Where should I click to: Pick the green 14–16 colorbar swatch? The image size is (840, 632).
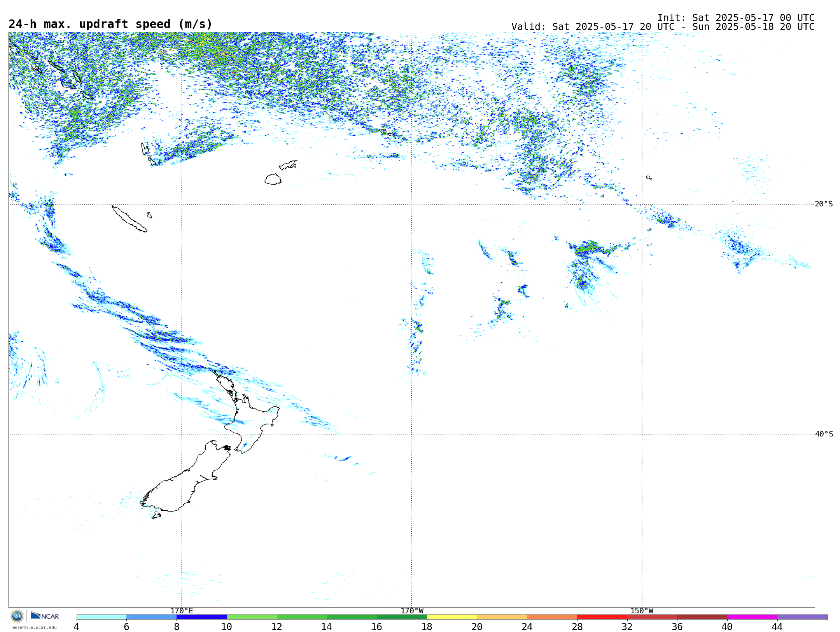[352, 617]
